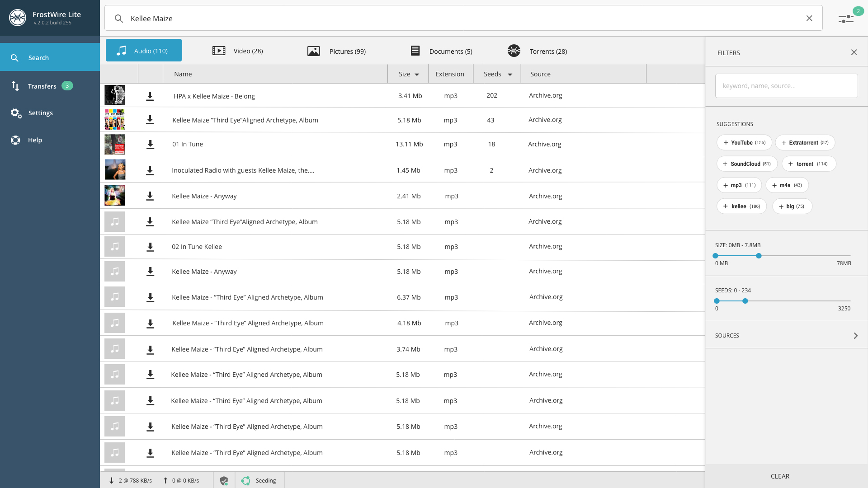This screenshot has height=488, width=868.
Task: Add the SoundCloud (51) filter suggestion
Action: coord(747,164)
